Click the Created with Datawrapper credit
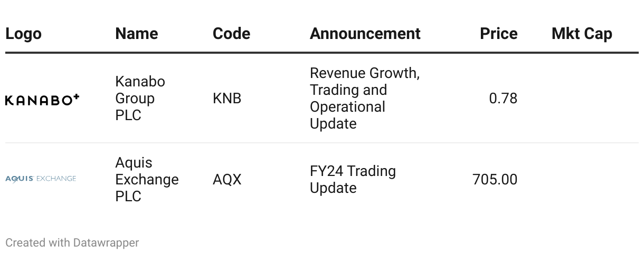 [x=72, y=242]
